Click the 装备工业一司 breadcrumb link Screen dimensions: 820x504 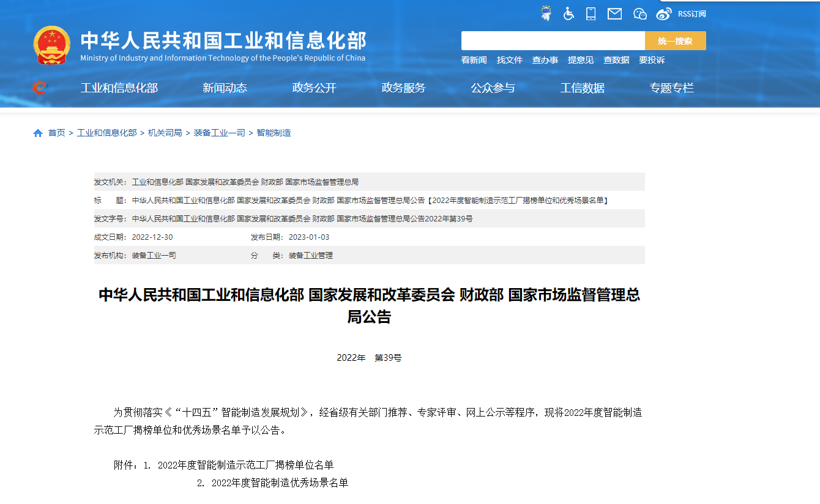click(x=220, y=132)
